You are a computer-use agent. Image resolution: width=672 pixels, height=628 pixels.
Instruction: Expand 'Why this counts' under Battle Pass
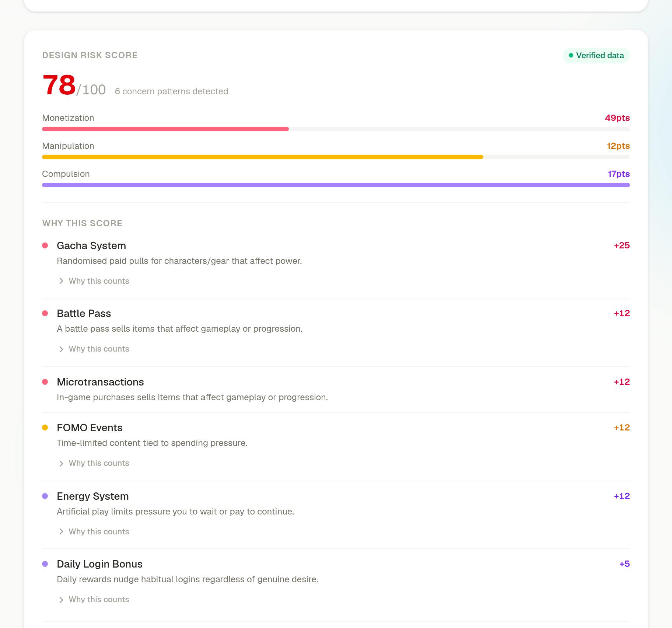tap(94, 349)
